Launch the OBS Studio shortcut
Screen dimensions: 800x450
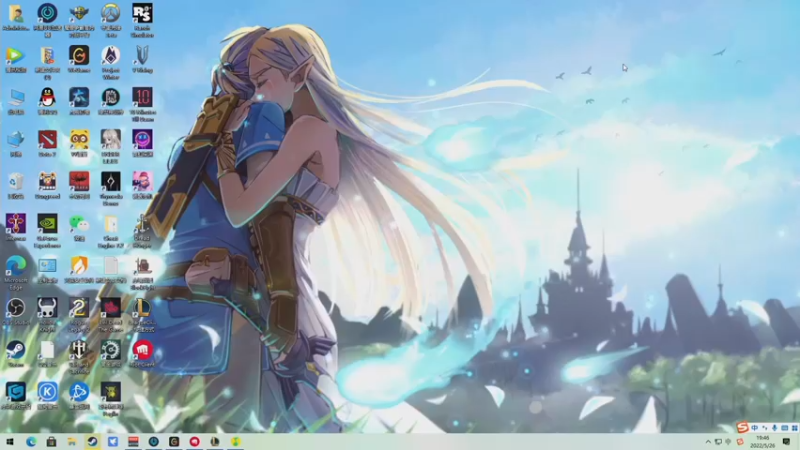[x=16, y=308]
